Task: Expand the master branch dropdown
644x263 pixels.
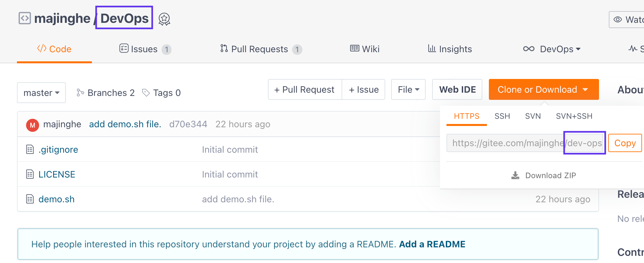Action: 41,93
